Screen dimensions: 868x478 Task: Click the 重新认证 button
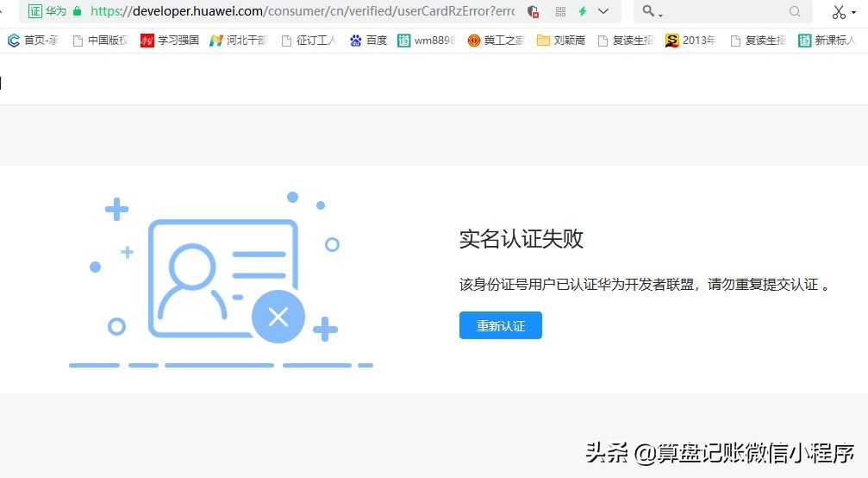pos(501,325)
